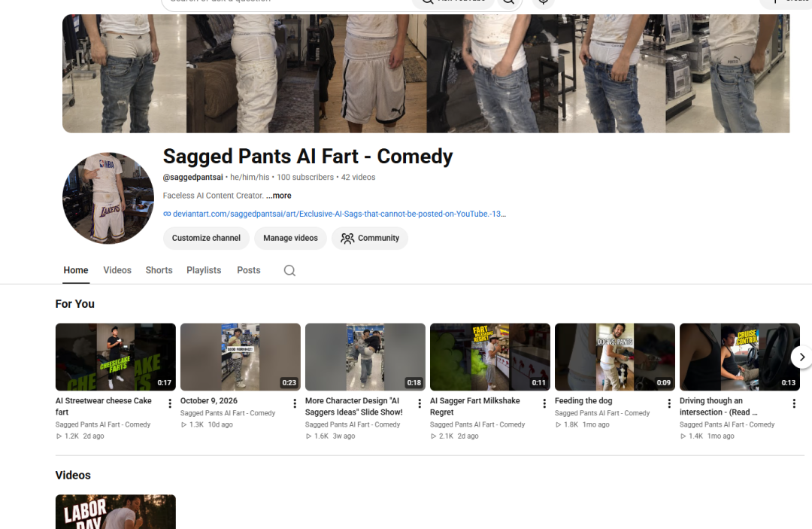Click the "Sagged Pants AI Fart - Comedy" channel title
812x529 pixels.
308,157
